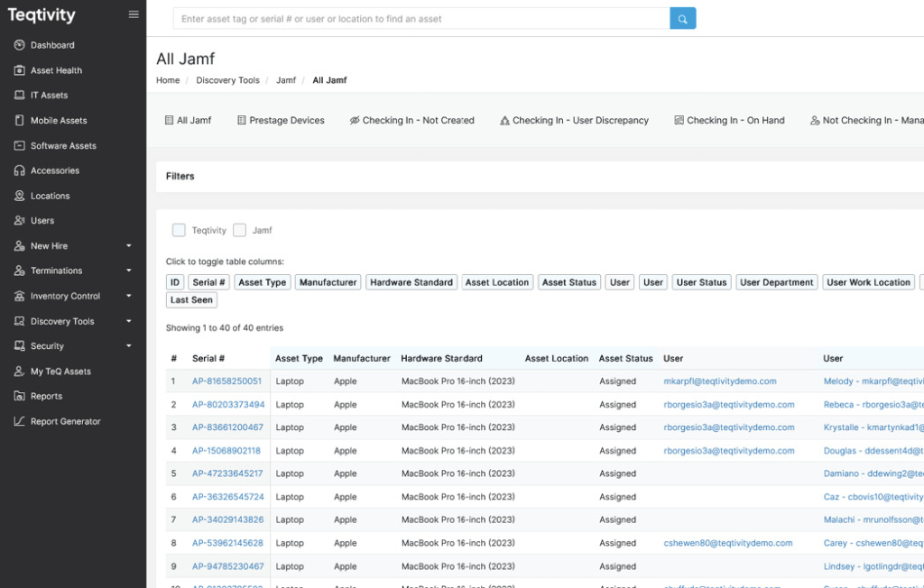Open serial link AP-81658250051
The height and width of the screenshot is (588, 924).
click(x=226, y=381)
